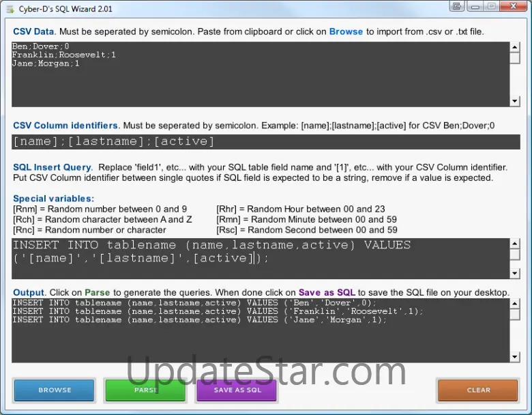Viewport: 532px width, 415px height.
Task: Click the CSV Column identifiers field
Action: tap(266, 141)
